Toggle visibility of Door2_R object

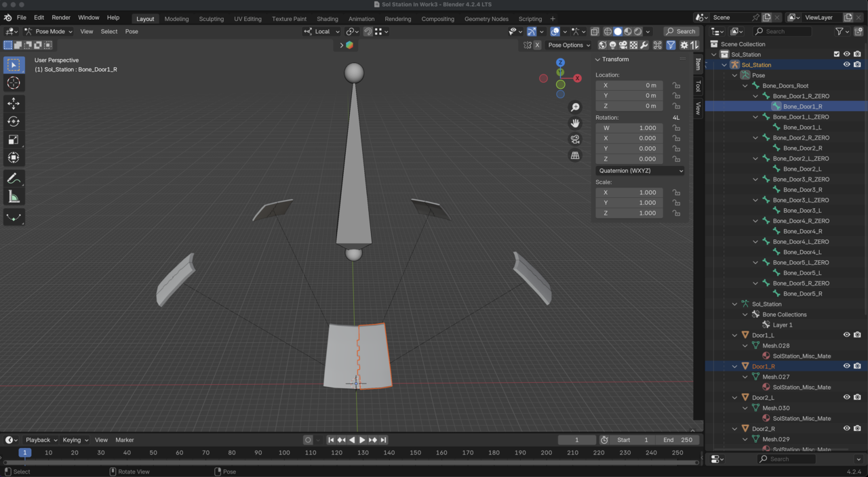click(x=846, y=429)
